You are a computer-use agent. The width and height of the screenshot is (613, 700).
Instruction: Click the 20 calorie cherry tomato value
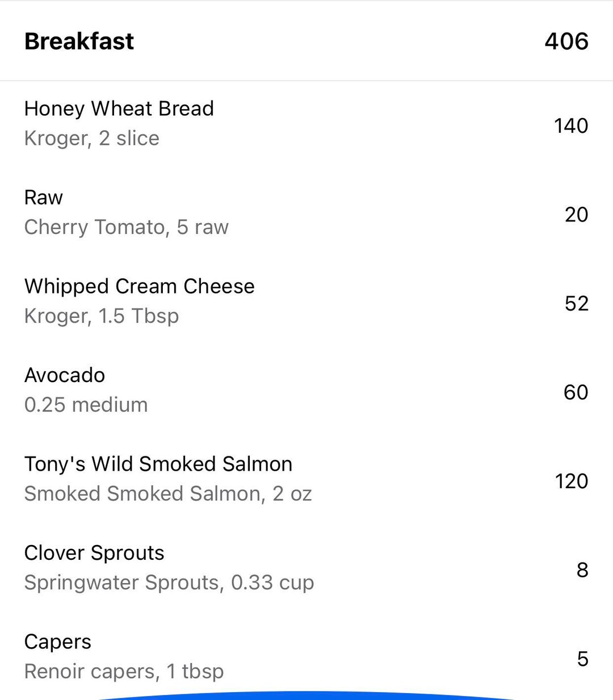pyautogui.click(x=576, y=215)
